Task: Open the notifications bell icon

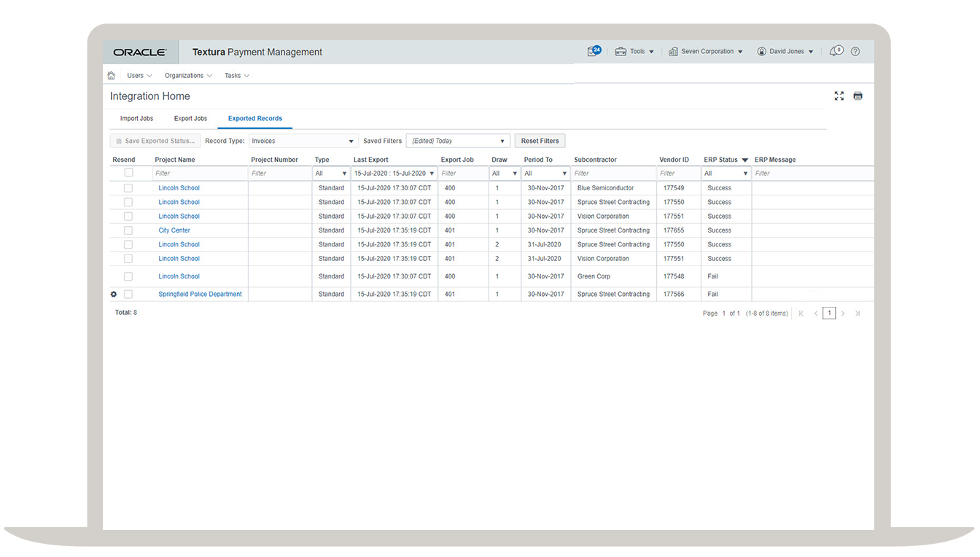Action: tap(836, 51)
